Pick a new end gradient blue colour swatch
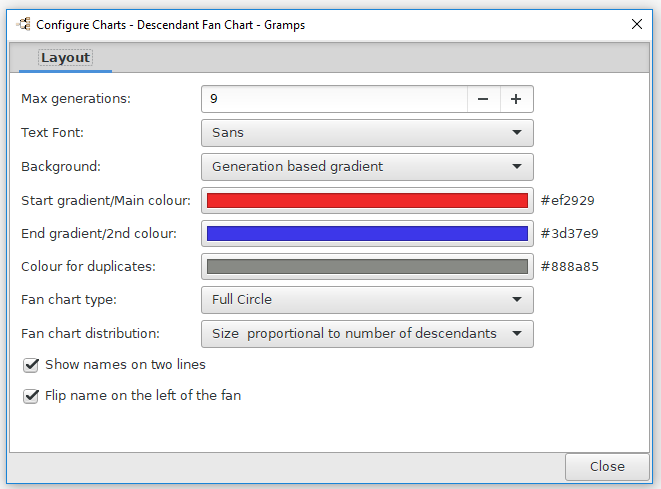 [367, 233]
